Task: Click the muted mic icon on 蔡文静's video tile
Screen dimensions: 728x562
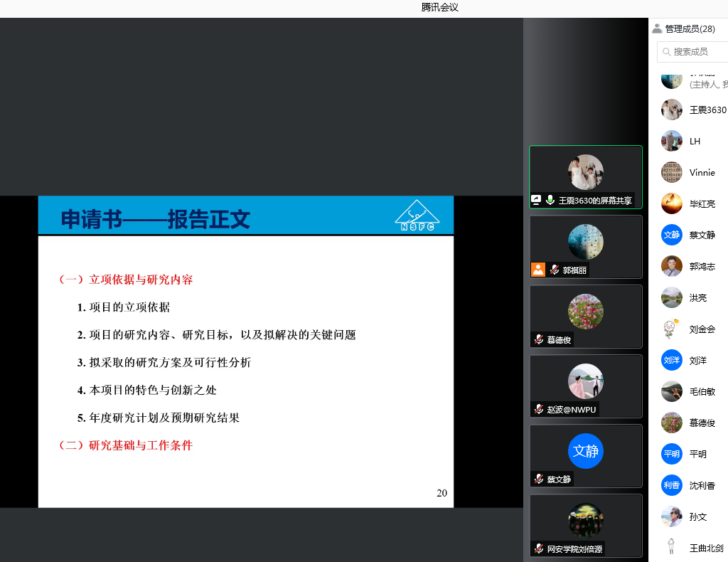Action: 540,479
